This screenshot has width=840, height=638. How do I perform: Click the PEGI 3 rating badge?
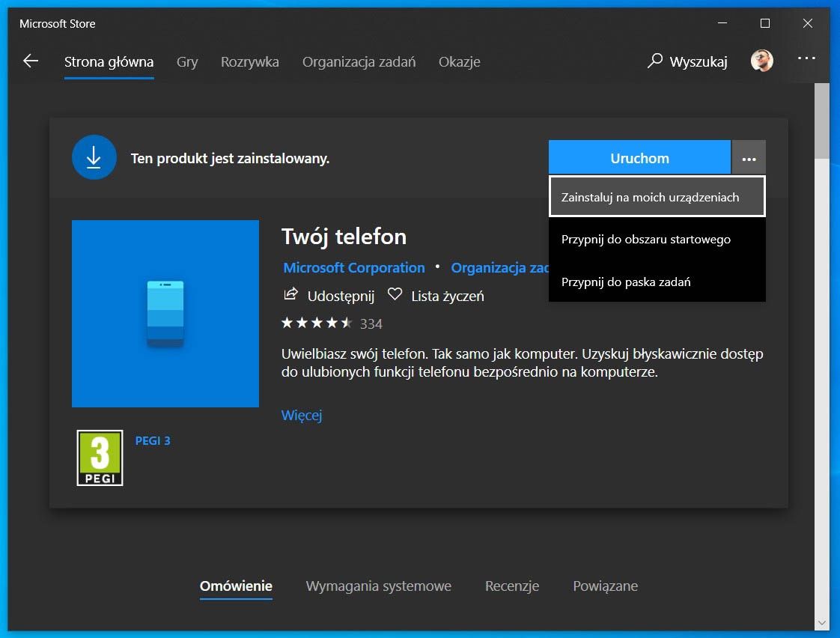100,458
